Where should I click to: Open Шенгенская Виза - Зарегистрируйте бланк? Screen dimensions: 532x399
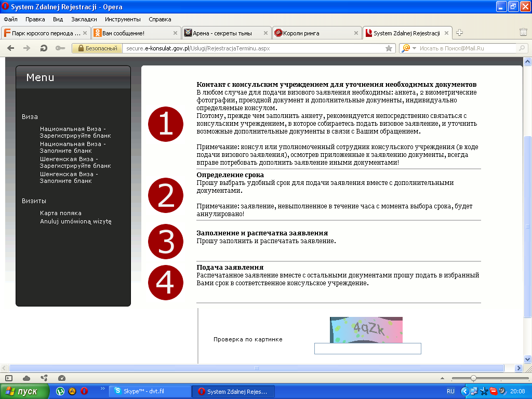click(x=75, y=162)
